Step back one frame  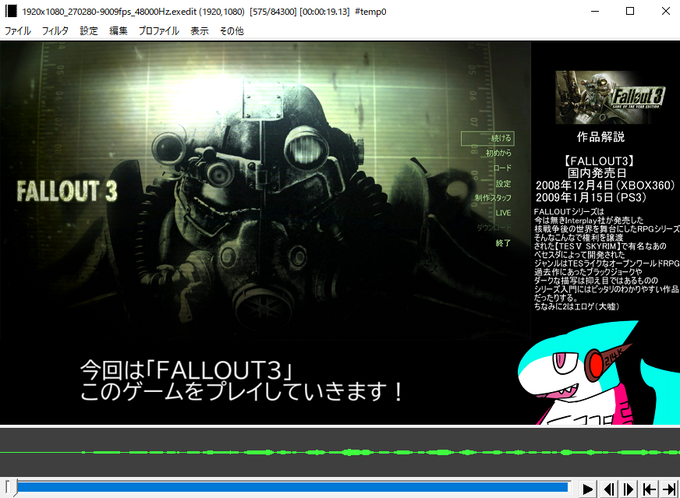click(608, 489)
